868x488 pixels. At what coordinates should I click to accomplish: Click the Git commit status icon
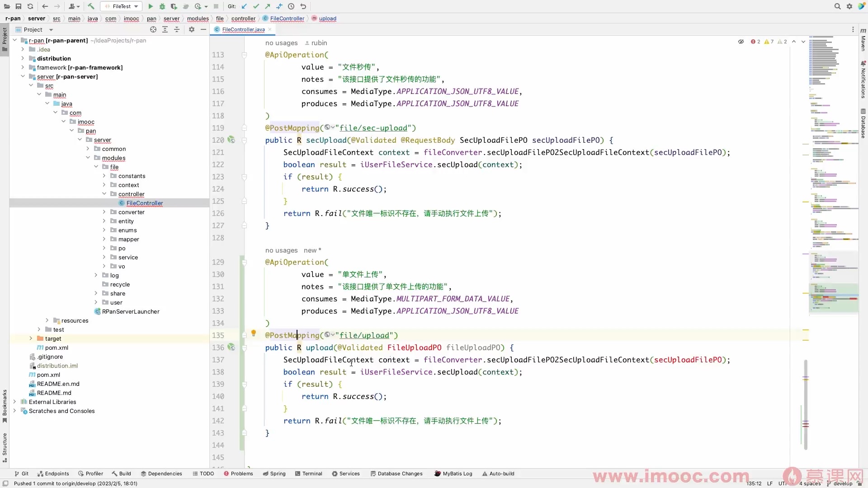(x=255, y=6)
